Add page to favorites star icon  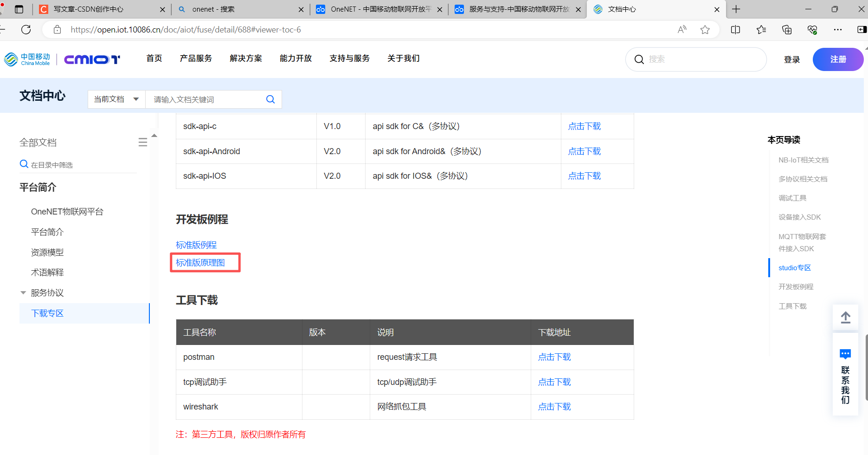tap(705, 30)
